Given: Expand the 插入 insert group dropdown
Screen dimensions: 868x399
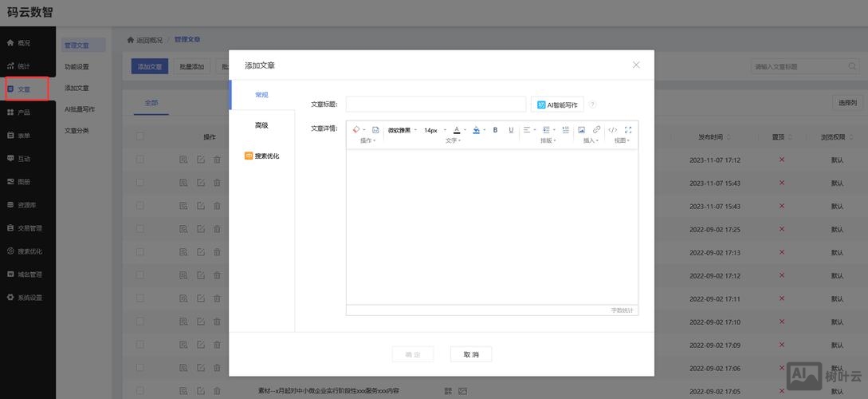Looking at the screenshot, I should (x=591, y=140).
